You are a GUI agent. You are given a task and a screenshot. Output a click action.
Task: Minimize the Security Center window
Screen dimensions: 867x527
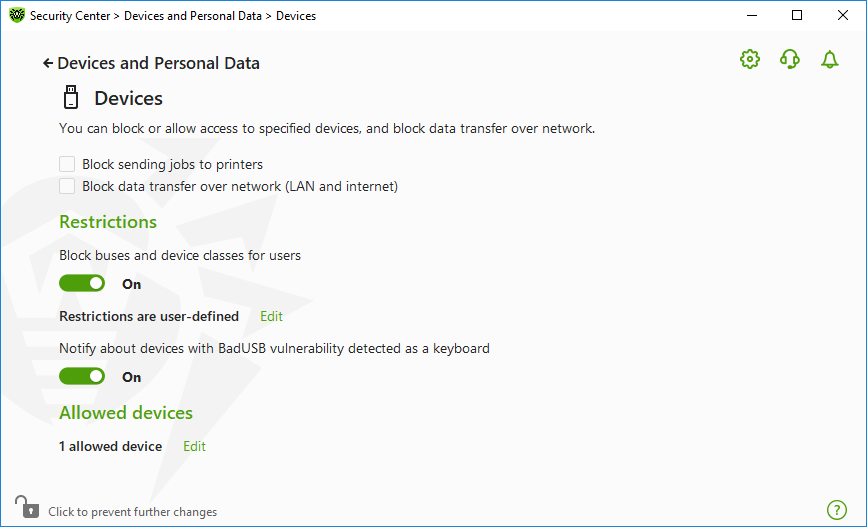tap(752, 15)
